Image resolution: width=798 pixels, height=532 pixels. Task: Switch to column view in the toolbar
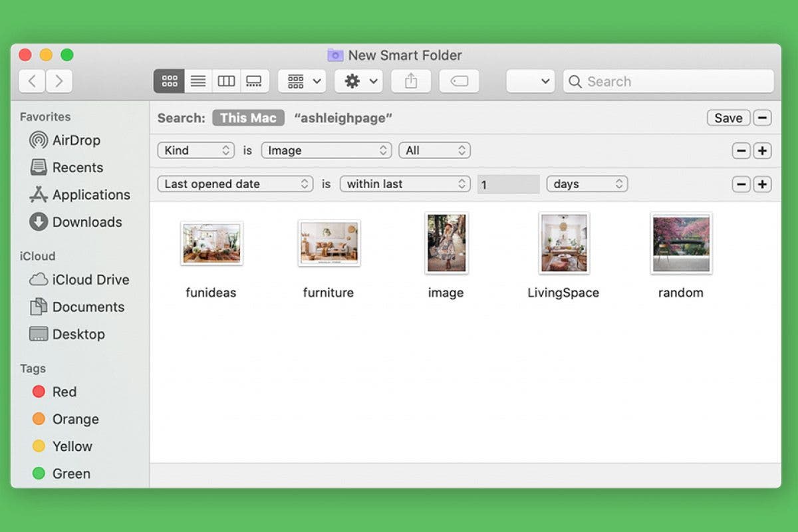pyautogui.click(x=226, y=80)
